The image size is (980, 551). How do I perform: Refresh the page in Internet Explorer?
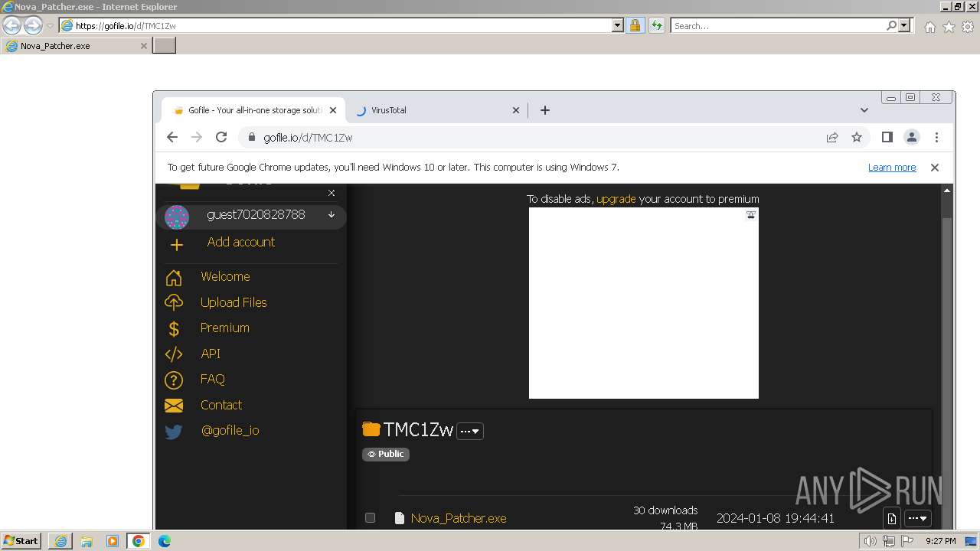click(656, 25)
